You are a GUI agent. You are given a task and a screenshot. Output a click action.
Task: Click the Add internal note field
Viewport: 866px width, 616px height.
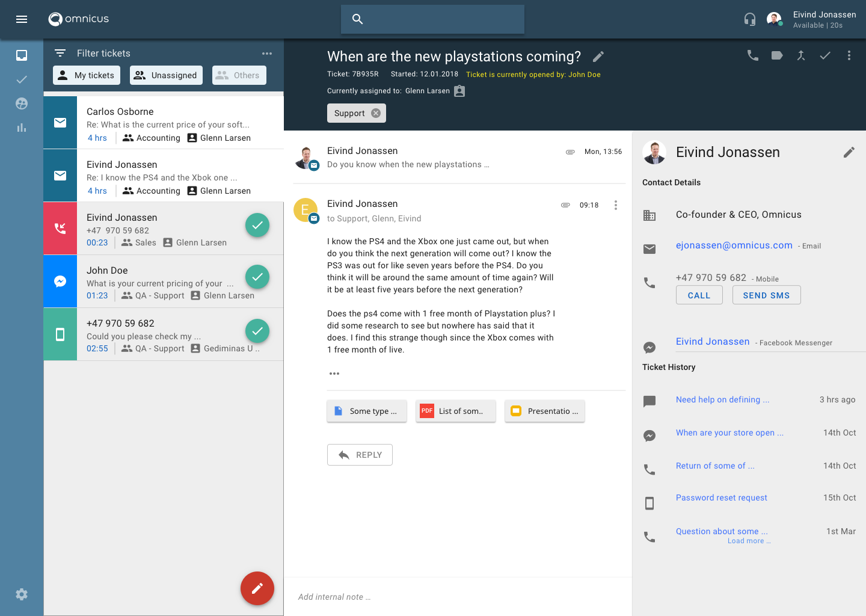point(457,597)
